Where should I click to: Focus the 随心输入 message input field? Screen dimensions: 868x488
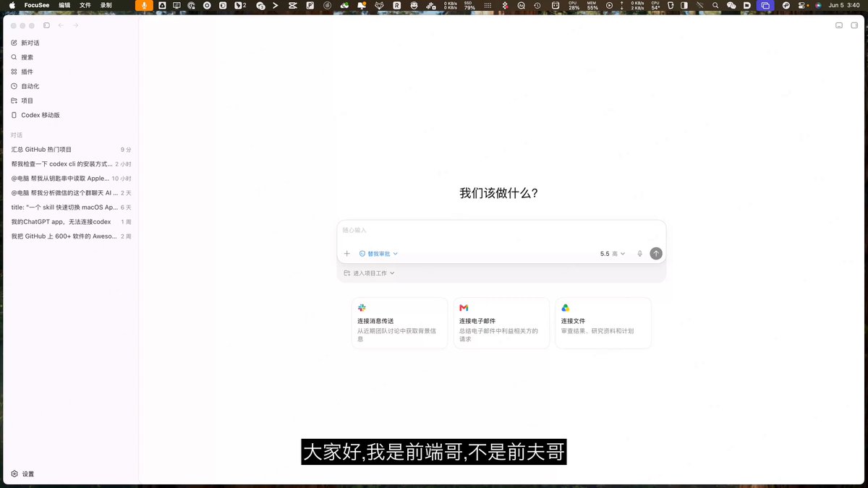pos(501,231)
